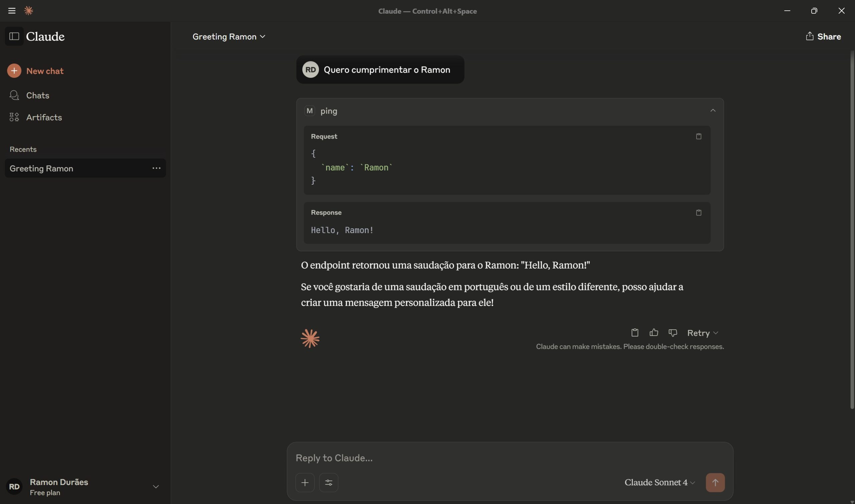Focus the Reply to Claude input field
Viewport: 855px width, 504px height.
pos(509,458)
